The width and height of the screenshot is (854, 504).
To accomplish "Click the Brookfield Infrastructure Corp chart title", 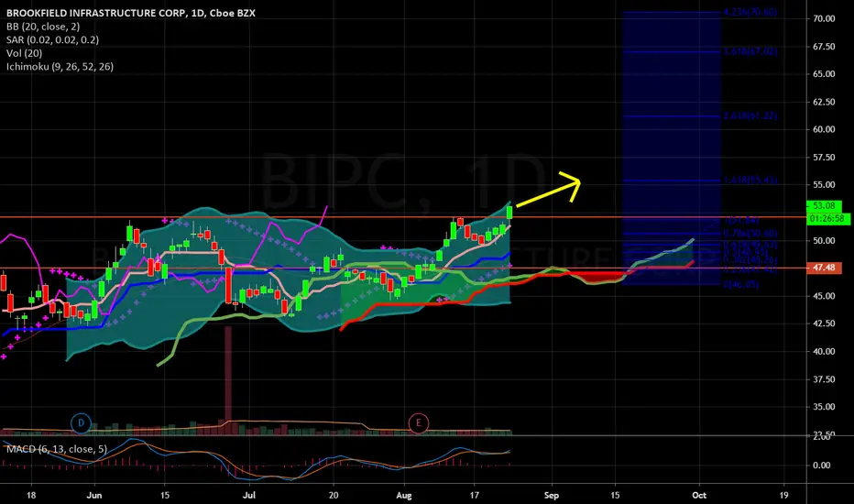I will pos(131,13).
